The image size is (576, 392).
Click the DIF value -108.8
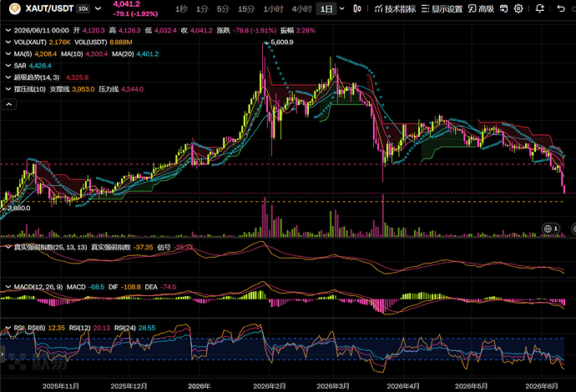pyautogui.click(x=131, y=287)
